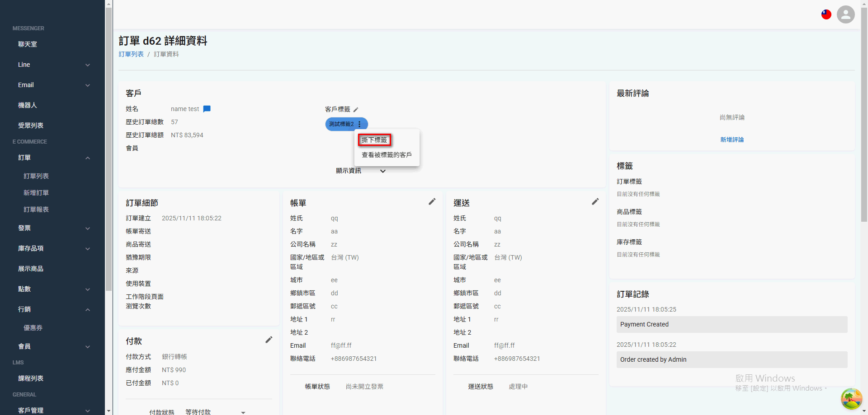Click 尚無評論 placeholder text
Image resolution: width=868 pixels, height=415 pixels.
click(x=732, y=117)
